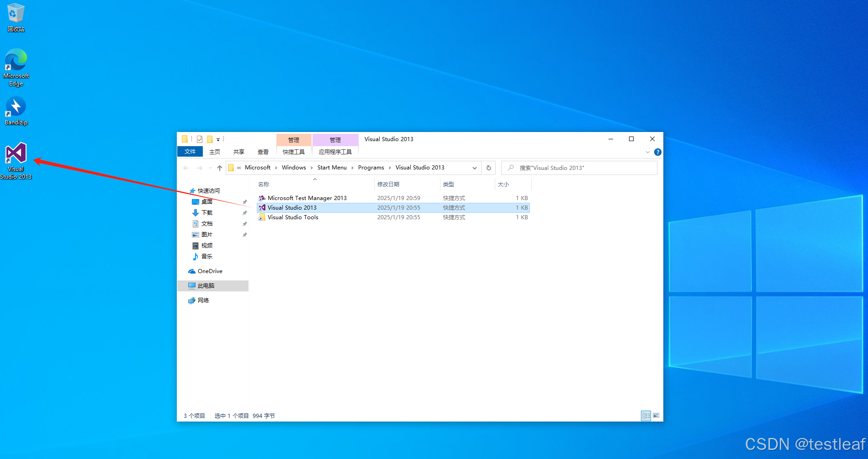The height and width of the screenshot is (459, 868).
Task: Open 图片 in the navigation pane
Action: click(207, 235)
